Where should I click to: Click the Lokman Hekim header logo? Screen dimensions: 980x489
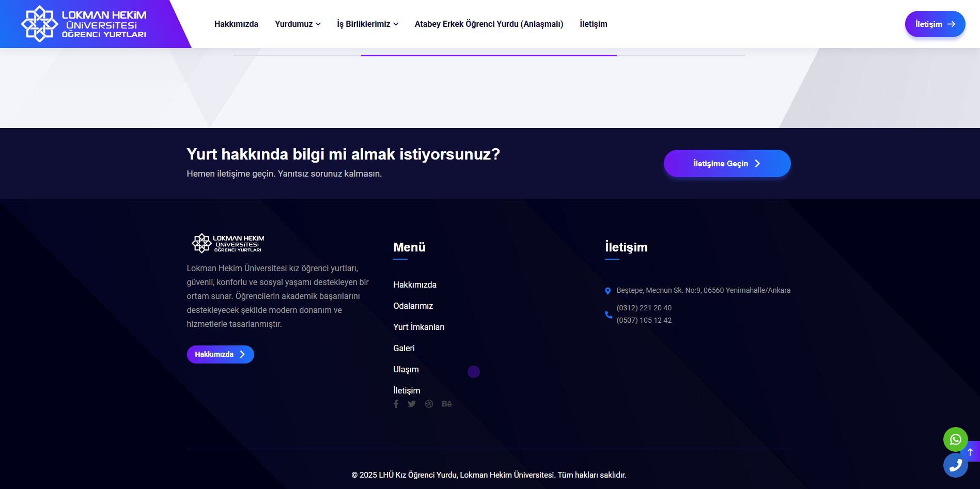(x=84, y=24)
